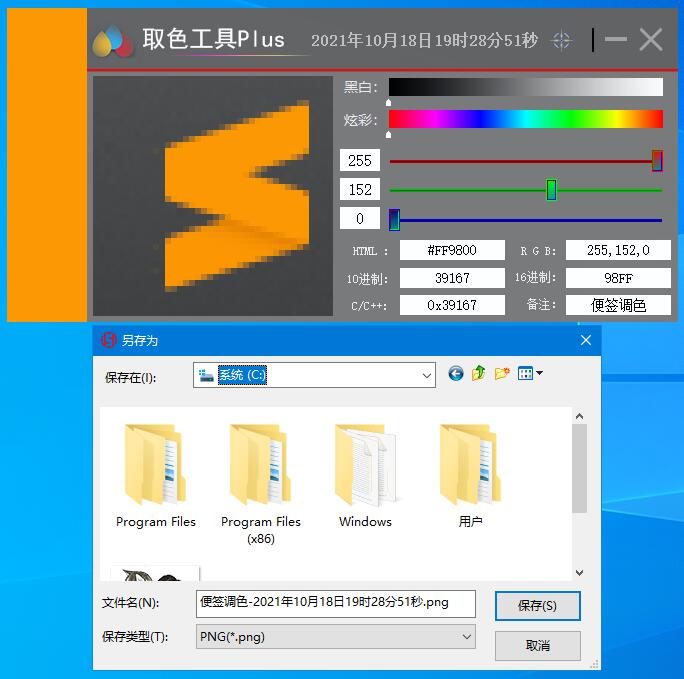The width and height of the screenshot is (684, 679).
Task: Open the Program Files folder
Action: pyautogui.click(x=156, y=476)
